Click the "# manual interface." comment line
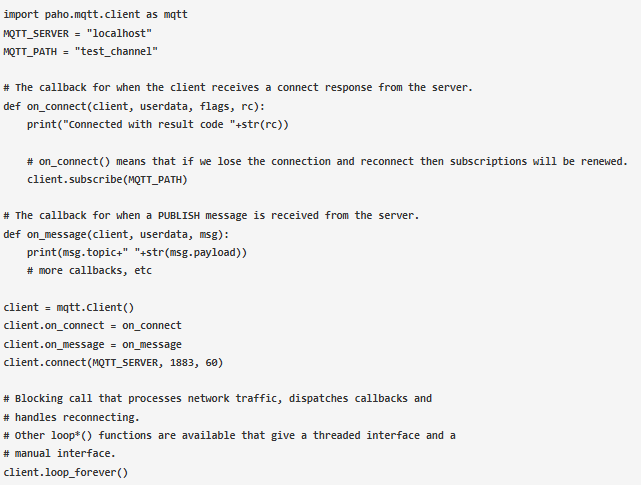The height and width of the screenshot is (485, 641). click(x=60, y=453)
